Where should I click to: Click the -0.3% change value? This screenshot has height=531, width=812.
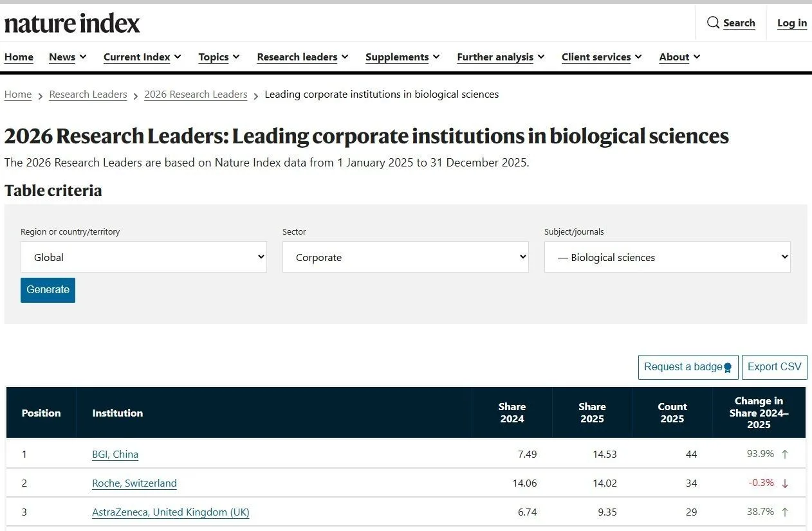(761, 483)
